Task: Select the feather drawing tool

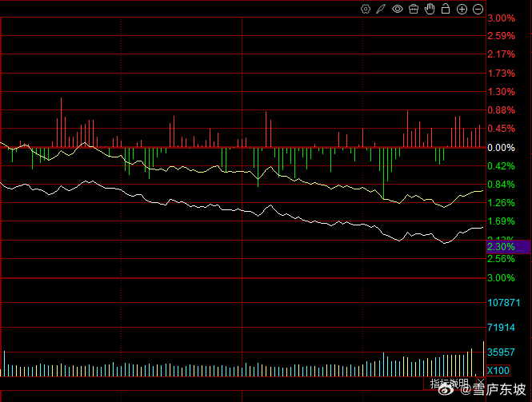Action: [x=381, y=9]
